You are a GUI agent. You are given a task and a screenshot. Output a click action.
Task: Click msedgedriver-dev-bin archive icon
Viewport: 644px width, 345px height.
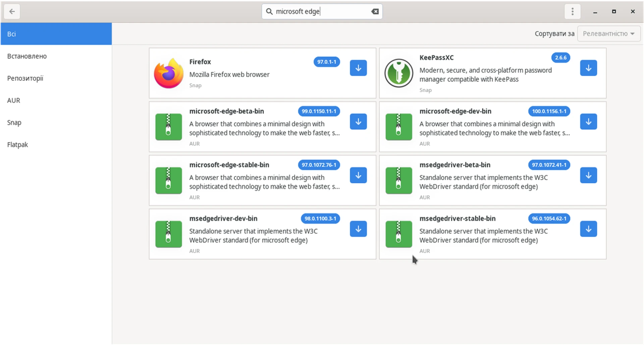click(x=169, y=234)
